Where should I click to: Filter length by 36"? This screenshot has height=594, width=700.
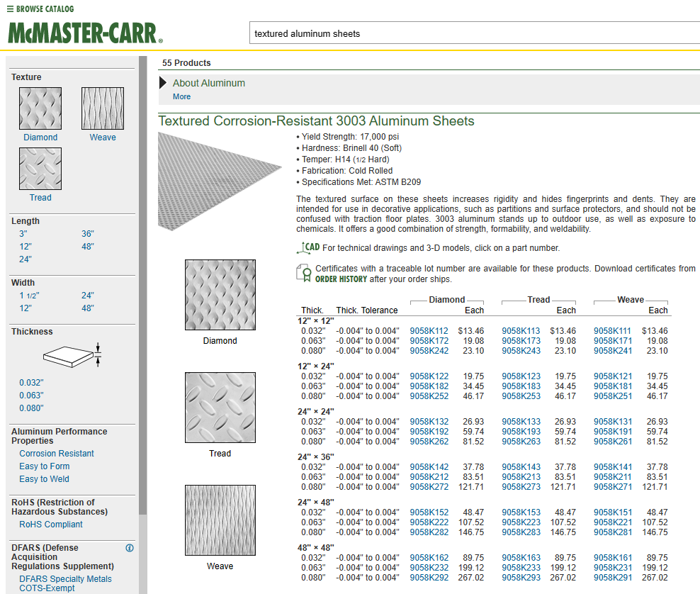point(88,234)
